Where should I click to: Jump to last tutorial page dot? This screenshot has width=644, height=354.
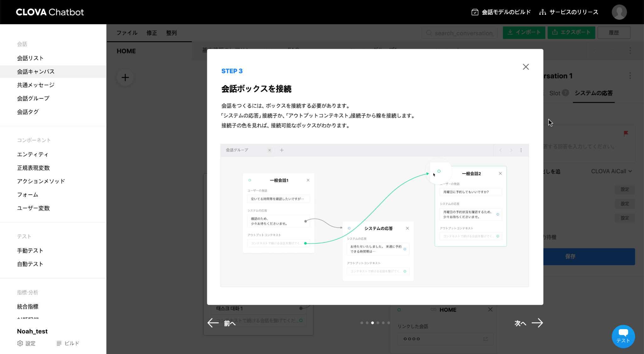click(x=389, y=323)
